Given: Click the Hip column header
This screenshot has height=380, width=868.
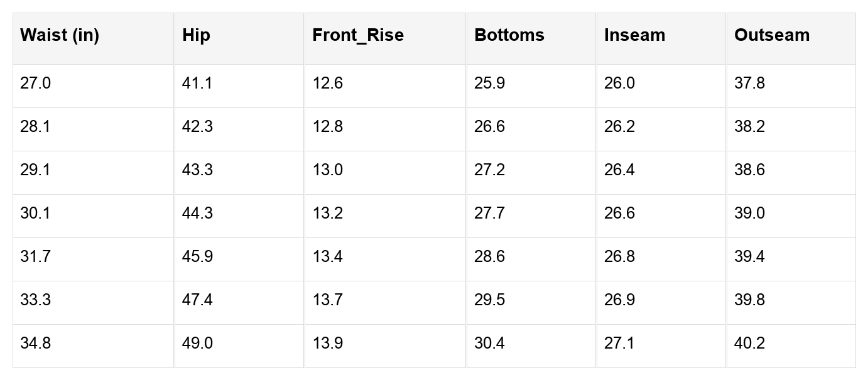Looking at the screenshot, I should pyautogui.click(x=239, y=38).
